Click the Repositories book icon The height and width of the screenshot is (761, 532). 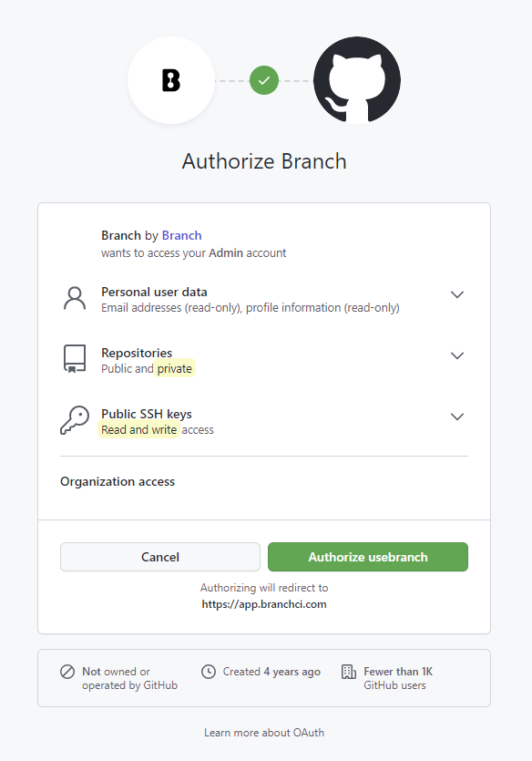pyautogui.click(x=75, y=359)
